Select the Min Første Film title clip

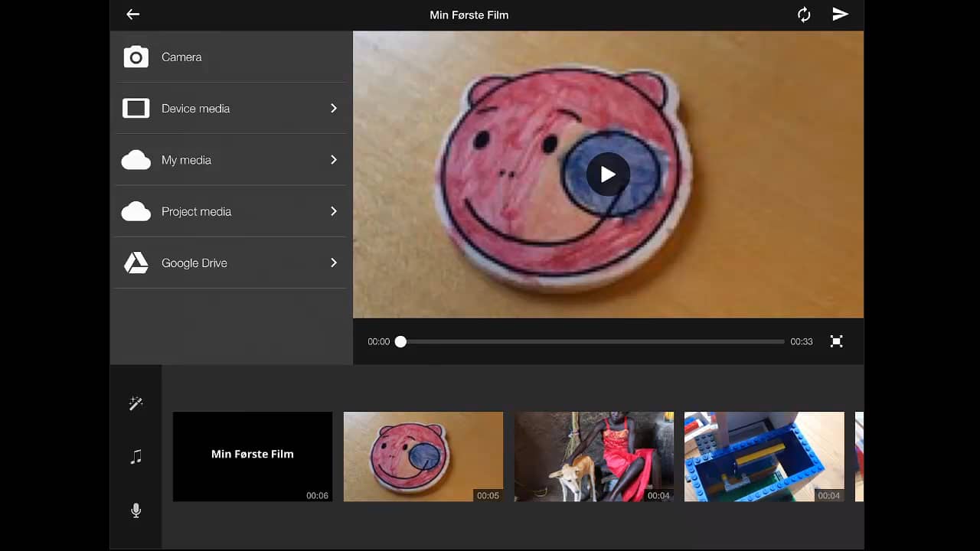[x=253, y=457]
